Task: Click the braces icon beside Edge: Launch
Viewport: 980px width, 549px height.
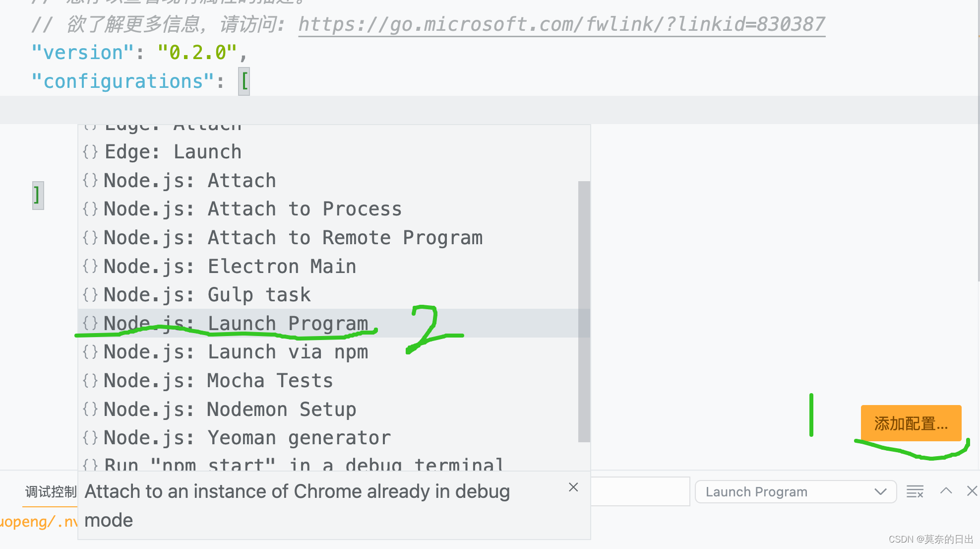Action: (x=90, y=152)
